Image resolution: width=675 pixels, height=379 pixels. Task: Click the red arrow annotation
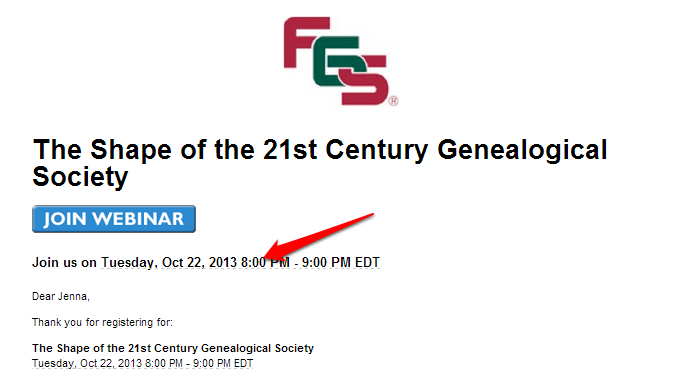click(x=319, y=236)
